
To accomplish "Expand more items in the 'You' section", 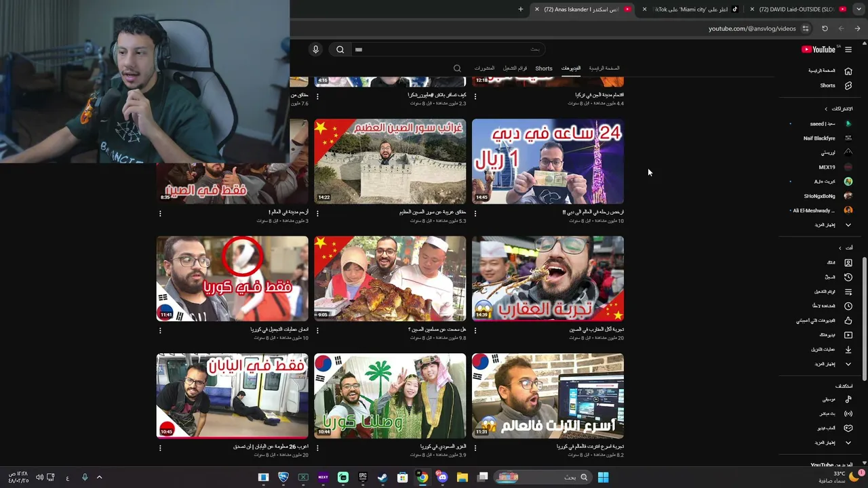I will coord(833,364).
